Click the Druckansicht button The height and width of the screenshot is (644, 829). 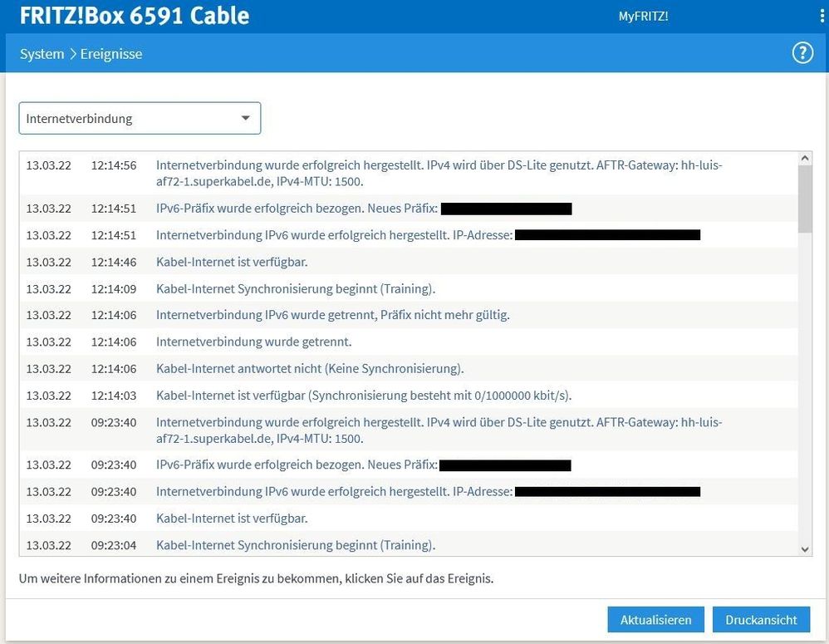click(761, 619)
